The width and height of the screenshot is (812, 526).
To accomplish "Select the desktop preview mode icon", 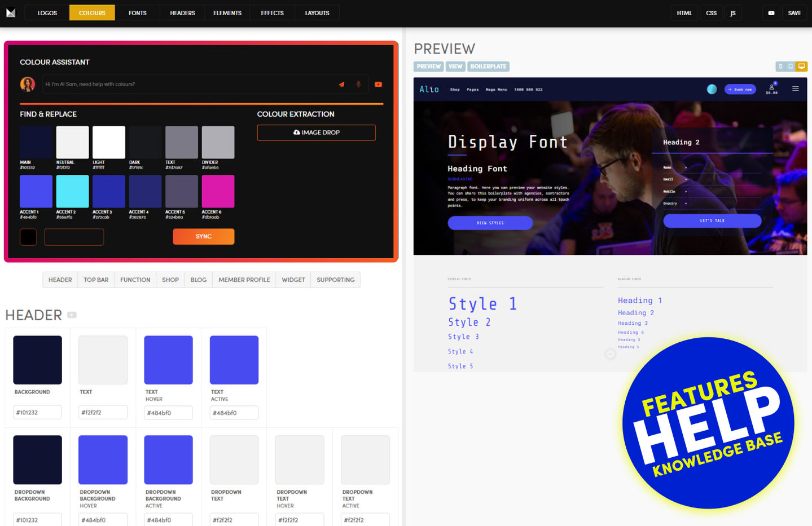I will pos(801,67).
